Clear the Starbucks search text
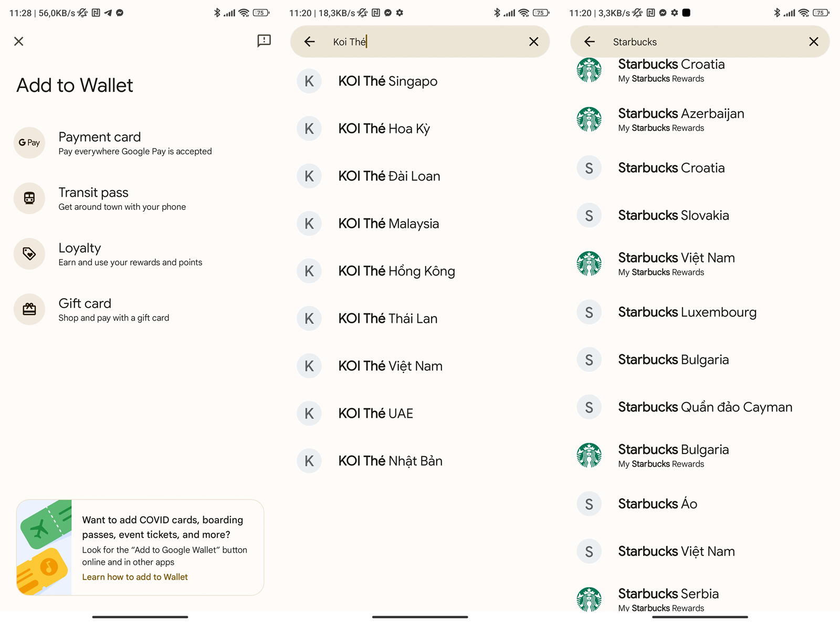The width and height of the screenshot is (840, 622). [814, 41]
